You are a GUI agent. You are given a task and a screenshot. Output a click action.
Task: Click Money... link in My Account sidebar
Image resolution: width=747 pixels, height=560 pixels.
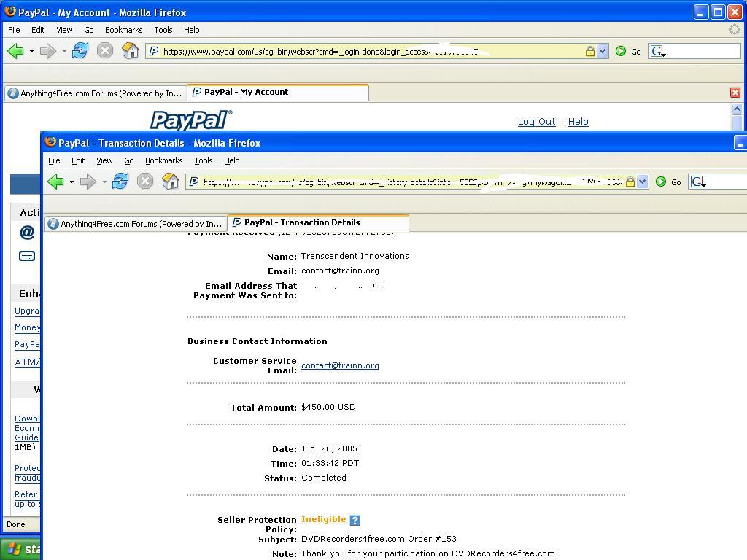click(27, 327)
